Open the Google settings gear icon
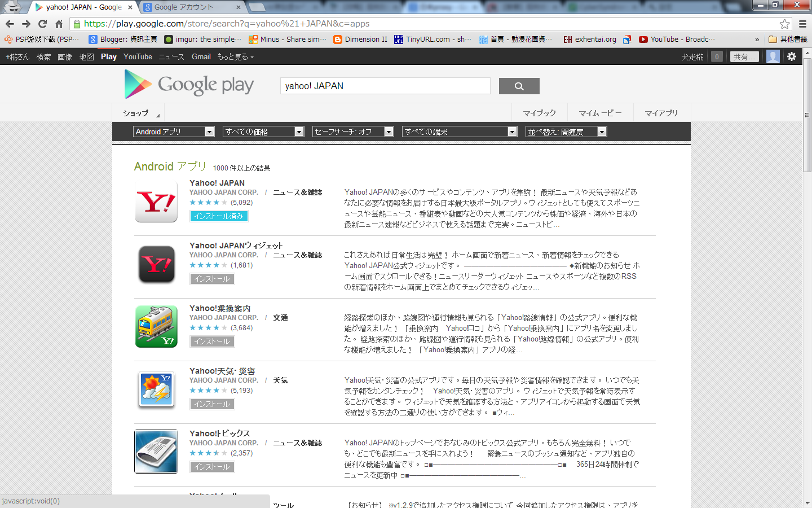This screenshot has height=508, width=812. [792, 56]
